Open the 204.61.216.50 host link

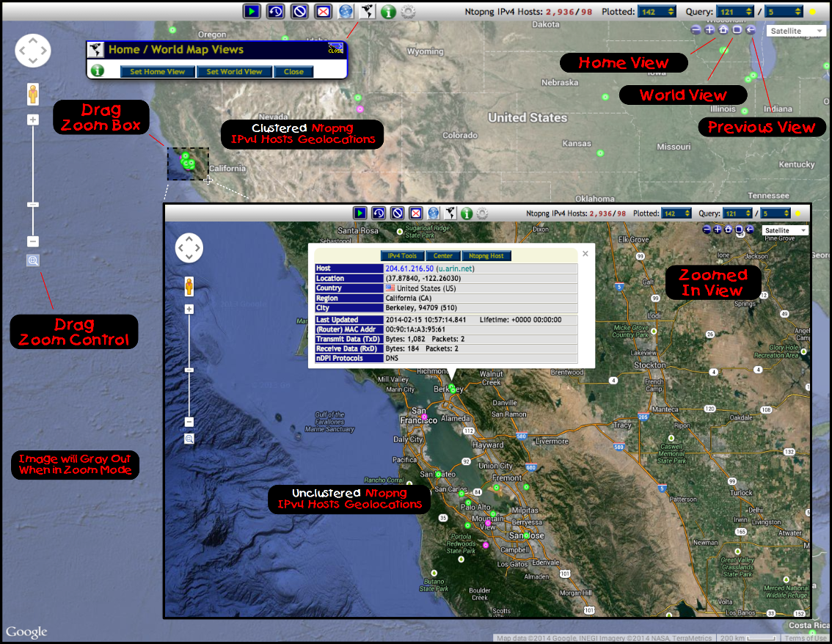click(409, 268)
